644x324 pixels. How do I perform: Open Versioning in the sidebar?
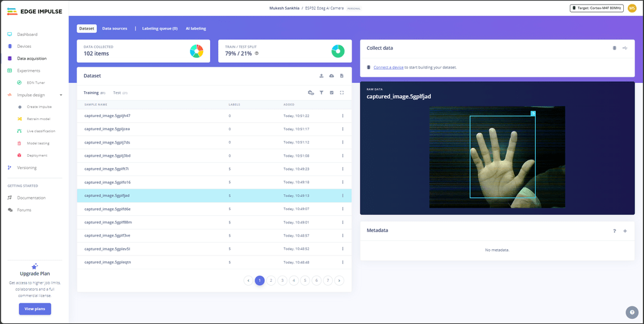(26, 167)
